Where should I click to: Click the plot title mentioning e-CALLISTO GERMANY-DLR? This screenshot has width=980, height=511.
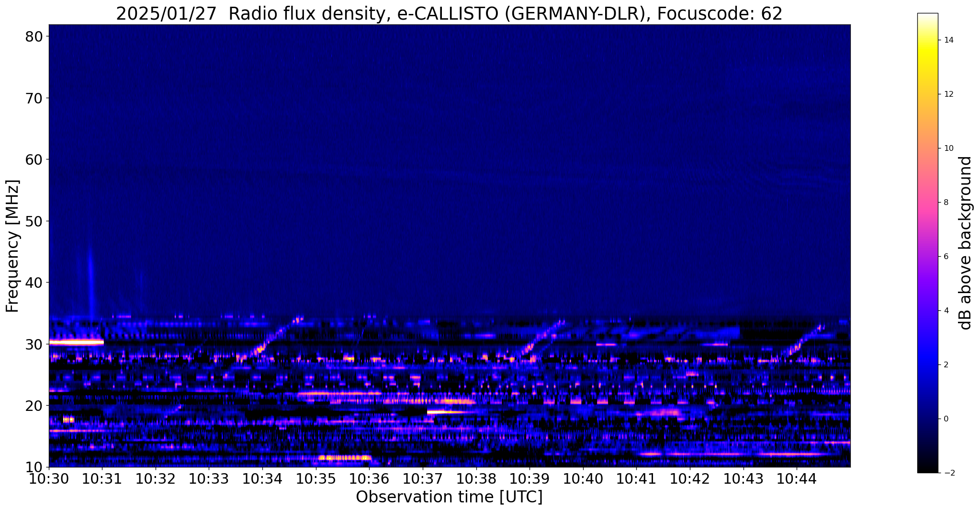449,13
